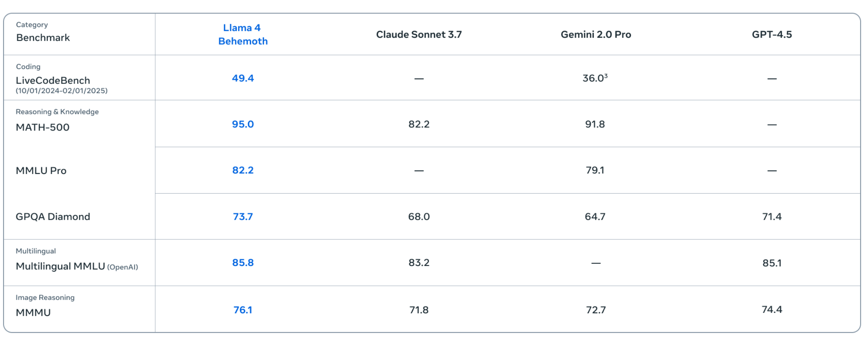Click the MMLU Pro row label

pos(41,170)
